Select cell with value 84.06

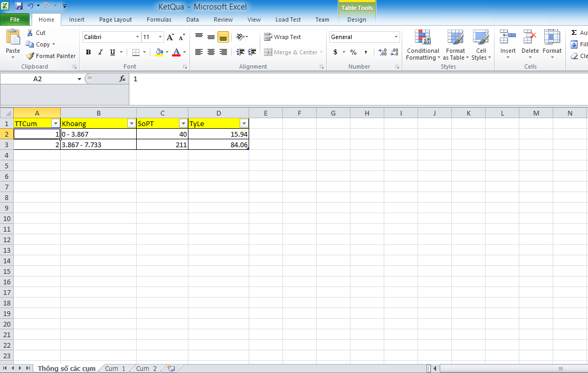click(x=219, y=145)
